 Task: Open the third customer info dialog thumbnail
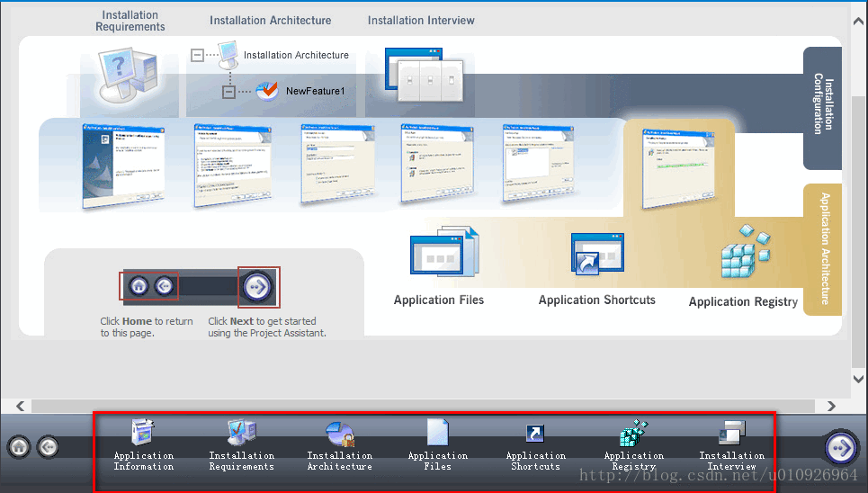pyautogui.click(x=337, y=163)
